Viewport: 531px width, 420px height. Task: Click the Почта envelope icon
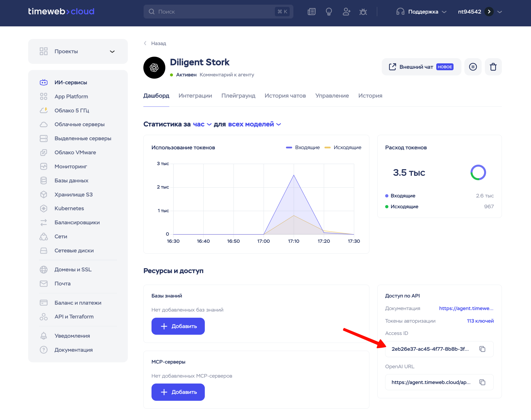pyautogui.click(x=44, y=284)
